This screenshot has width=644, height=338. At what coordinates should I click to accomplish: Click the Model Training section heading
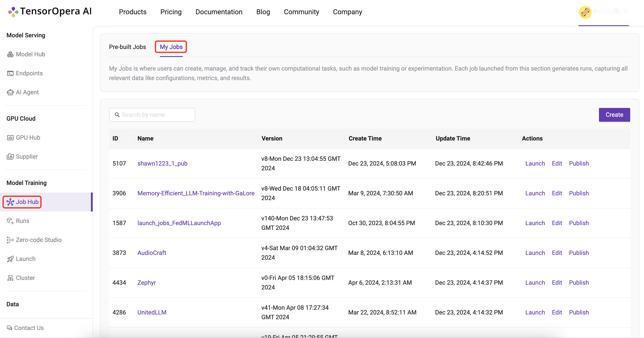27,183
